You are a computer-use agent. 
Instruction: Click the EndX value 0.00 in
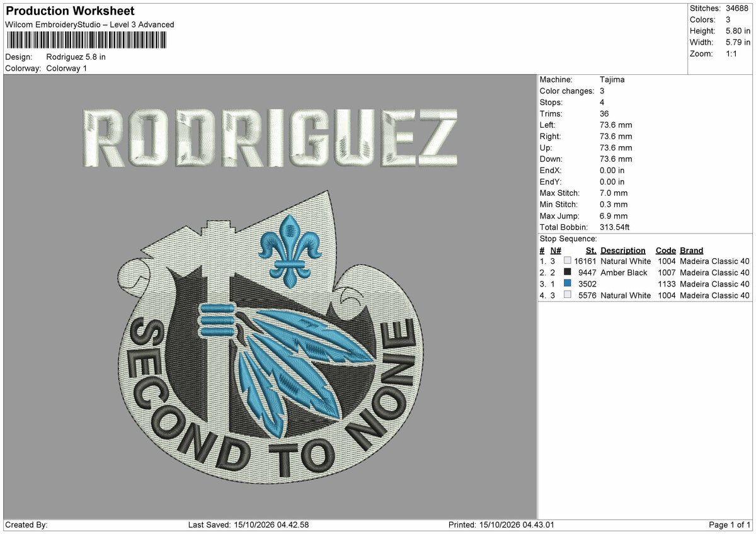coord(612,170)
